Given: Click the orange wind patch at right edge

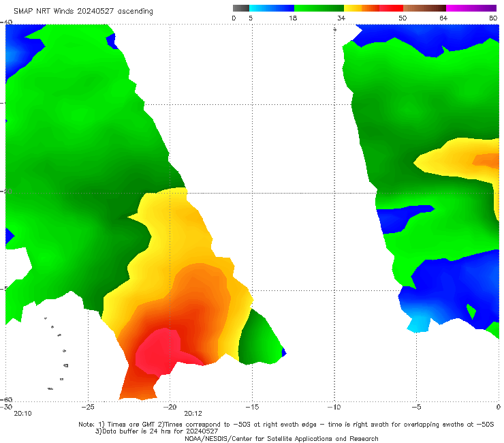Looking at the screenshot, I should (486, 160).
